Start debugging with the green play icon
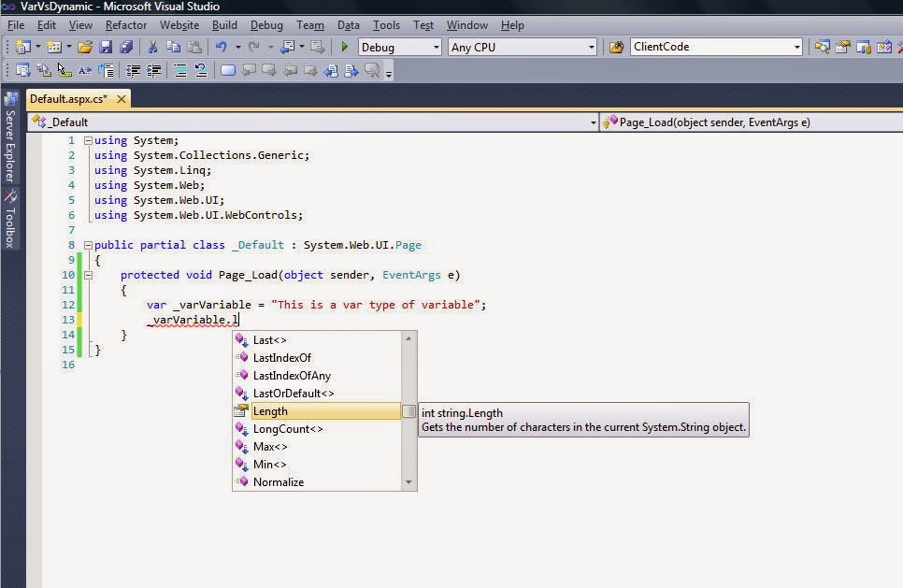This screenshot has width=903, height=588. [344, 47]
